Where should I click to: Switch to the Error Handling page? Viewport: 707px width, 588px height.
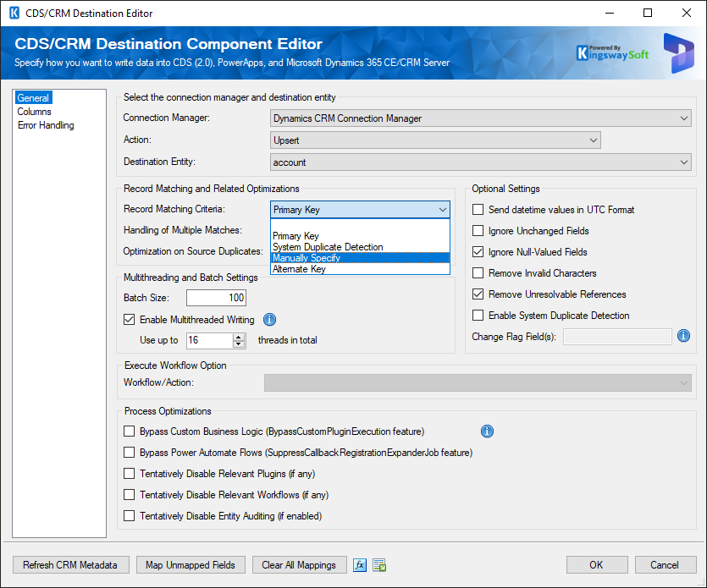pos(46,125)
